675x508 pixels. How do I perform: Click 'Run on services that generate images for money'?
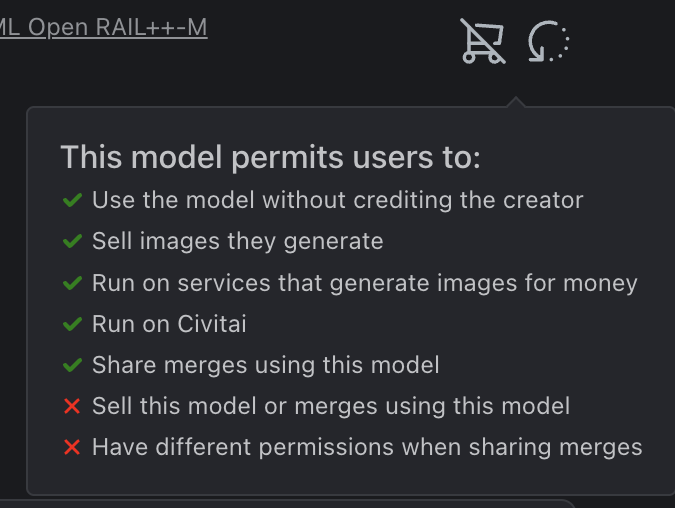[364, 283]
